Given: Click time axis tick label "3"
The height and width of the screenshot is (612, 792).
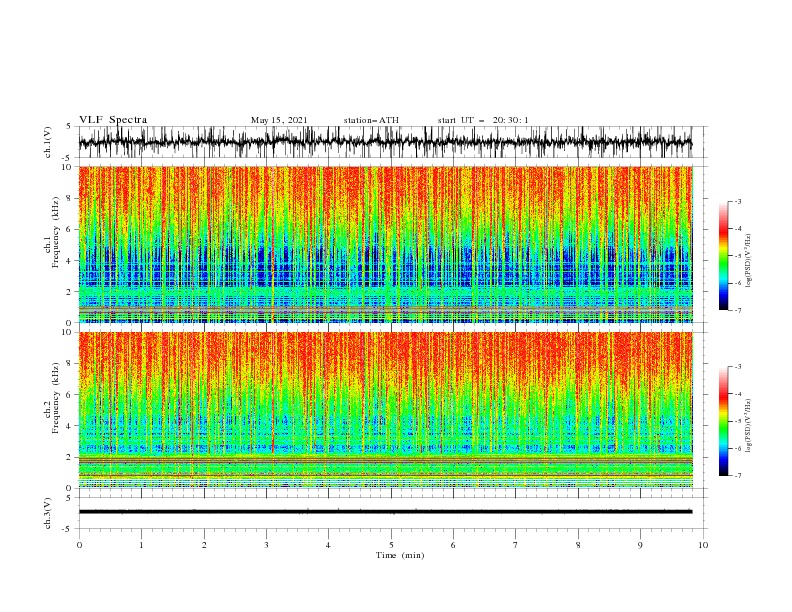Looking at the screenshot, I should pyautogui.click(x=266, y=545).
